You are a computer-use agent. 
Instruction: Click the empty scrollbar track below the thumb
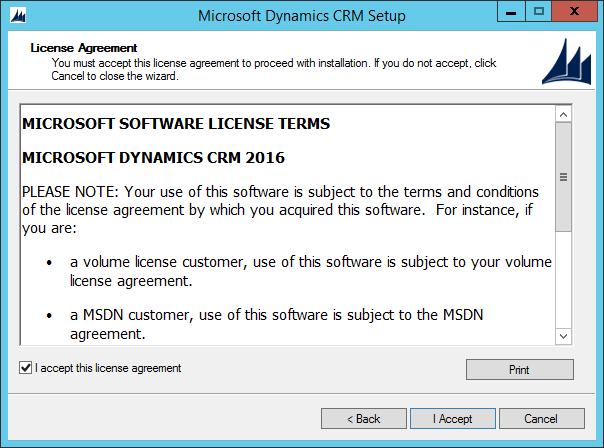pyautogui.click(x=563, y=280)
